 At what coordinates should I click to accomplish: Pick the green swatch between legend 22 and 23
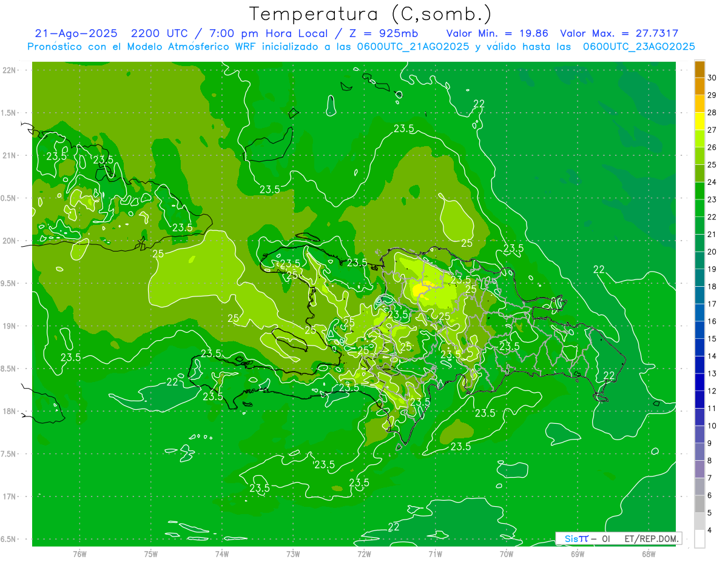pos(699,208)
